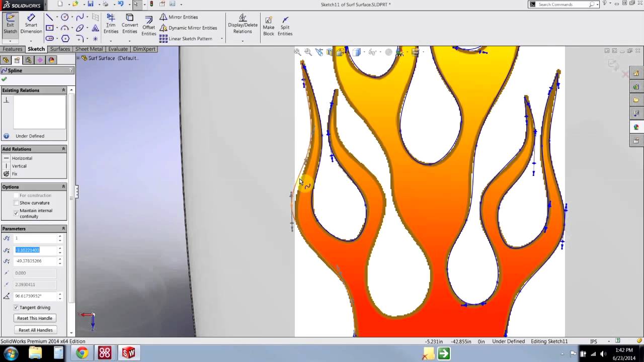The image size is (644, 362).
Task: Select the Corner Rectangle tool
Action: [x=49, y=28]
